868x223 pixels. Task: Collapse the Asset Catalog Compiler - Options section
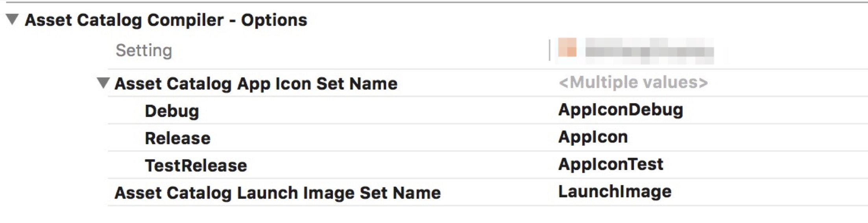[x=13, y=19]
